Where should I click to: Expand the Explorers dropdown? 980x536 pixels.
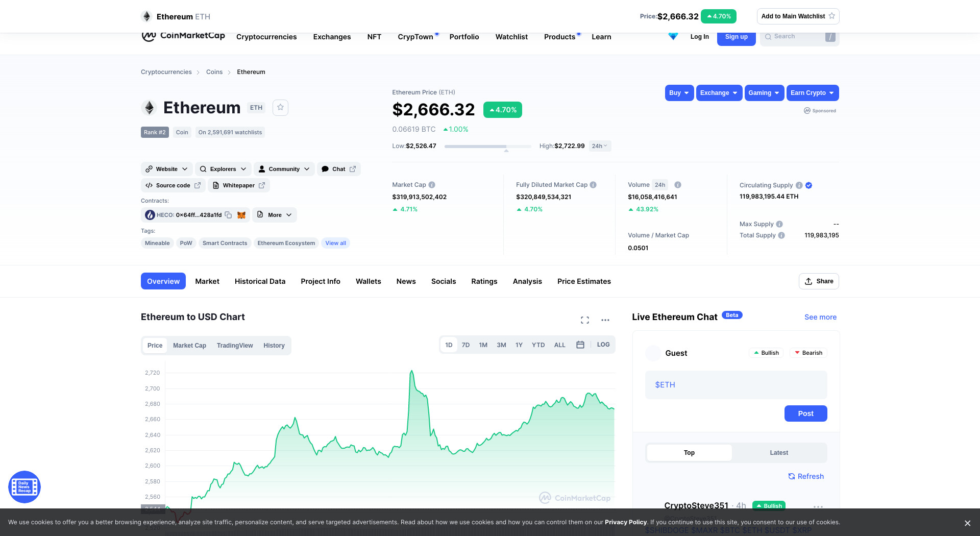click(x=223, y=169)
